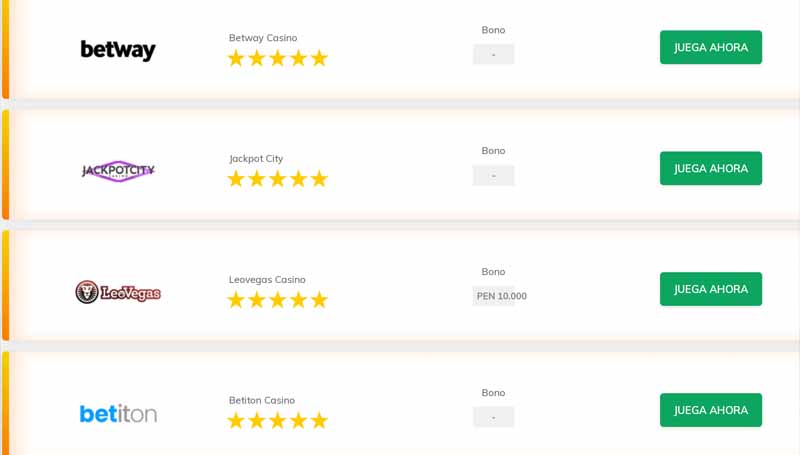This screenshot has width=800, height=455.
Task: Click Leovegas Casino star rating
Action: [x=277, y=300]
